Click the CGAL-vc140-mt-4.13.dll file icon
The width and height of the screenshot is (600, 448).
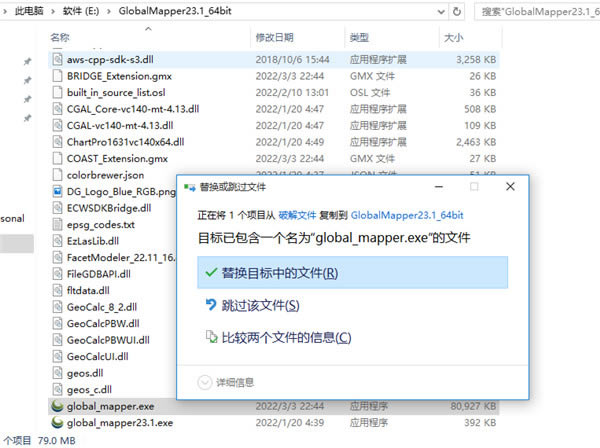pos(57,125)
